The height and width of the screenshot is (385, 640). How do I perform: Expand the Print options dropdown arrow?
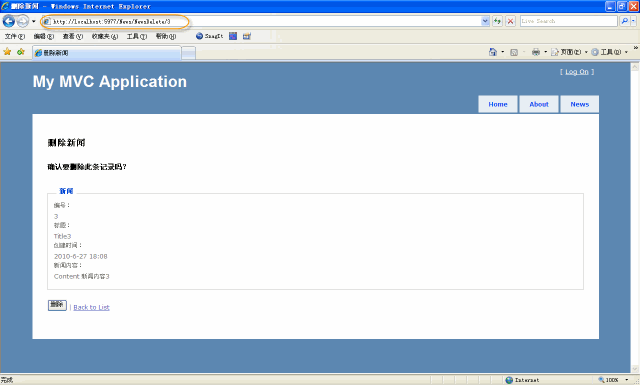click(x=545, y=52)
